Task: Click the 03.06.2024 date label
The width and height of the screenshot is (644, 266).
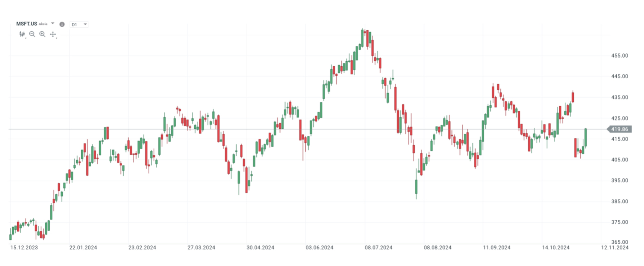Action: point(319,248)
